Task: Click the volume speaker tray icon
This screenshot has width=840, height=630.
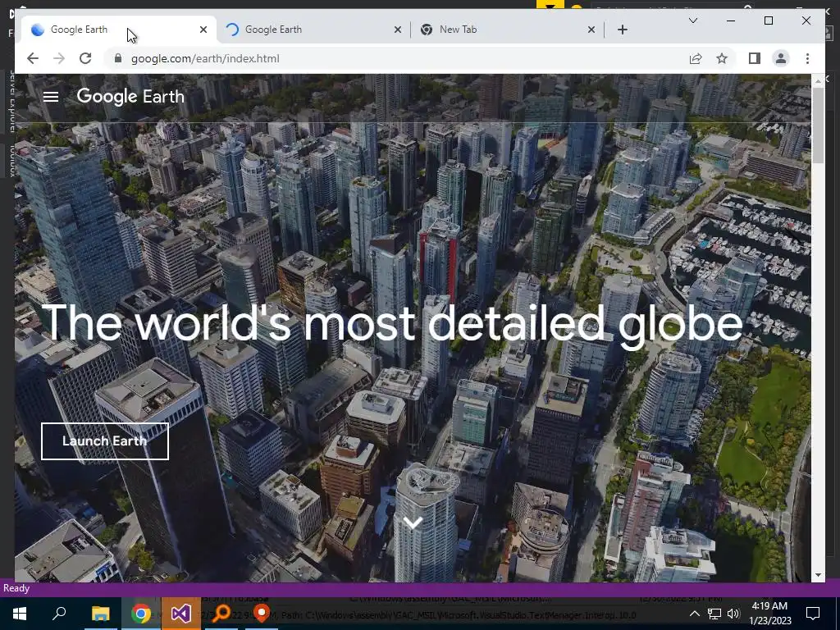Action: pos(733,614)
